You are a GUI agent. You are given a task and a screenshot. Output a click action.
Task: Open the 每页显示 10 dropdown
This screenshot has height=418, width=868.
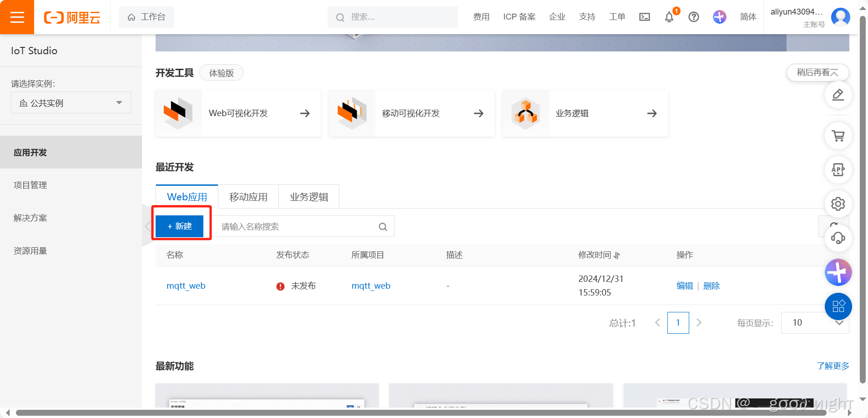[815, 323]
